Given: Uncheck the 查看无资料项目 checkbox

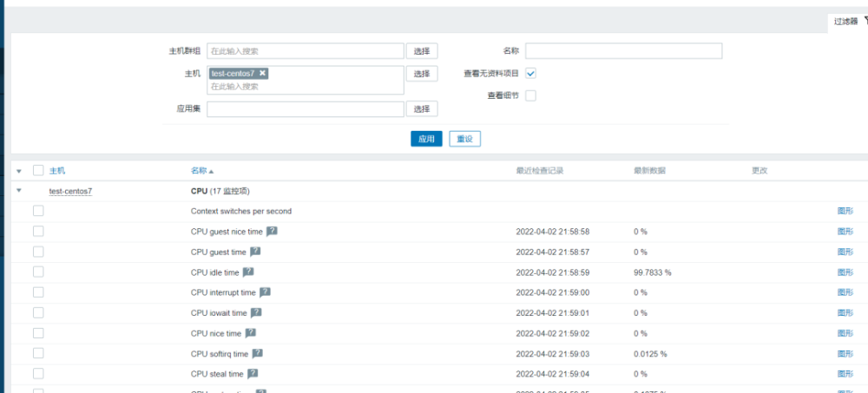Looking at the screenshot, I should point(530,74).
